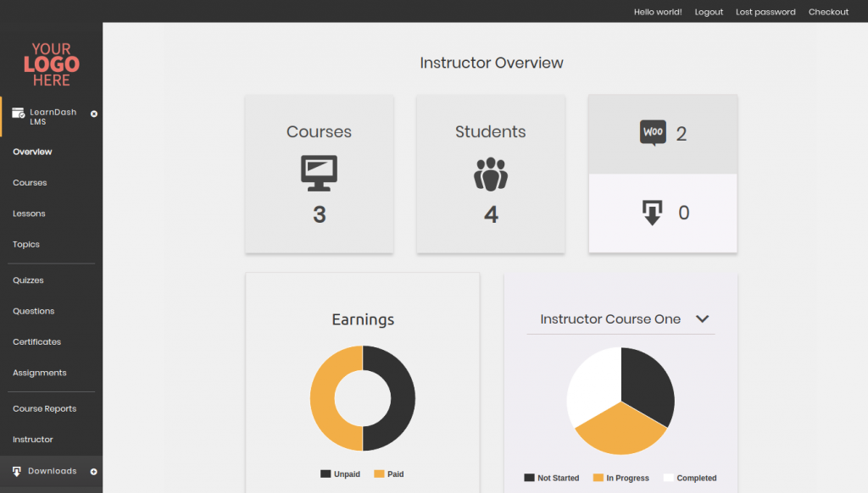Click the Courses count 3

coord(320,214)
